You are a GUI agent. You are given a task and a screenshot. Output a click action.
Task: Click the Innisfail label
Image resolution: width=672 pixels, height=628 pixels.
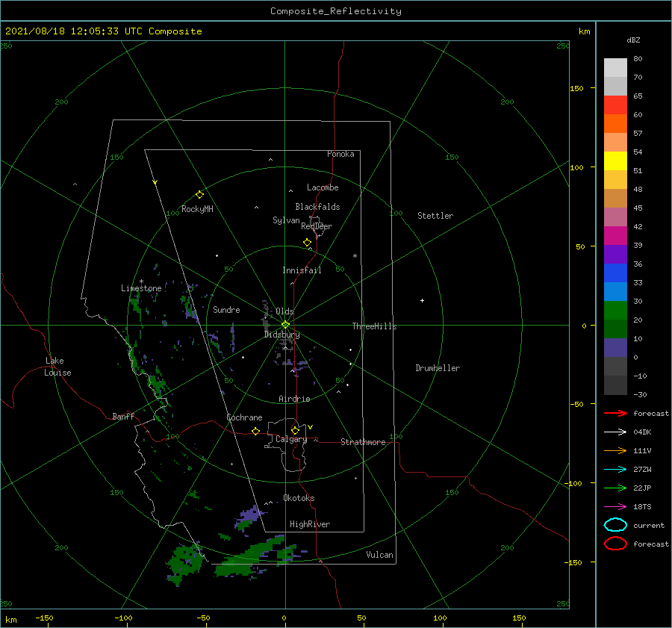[x=302, y=270]
